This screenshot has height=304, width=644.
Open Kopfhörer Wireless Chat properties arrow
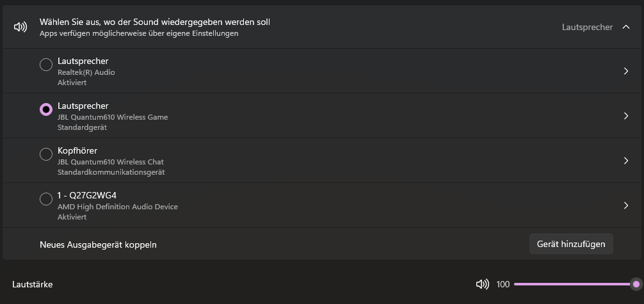[x=626, y=161]
